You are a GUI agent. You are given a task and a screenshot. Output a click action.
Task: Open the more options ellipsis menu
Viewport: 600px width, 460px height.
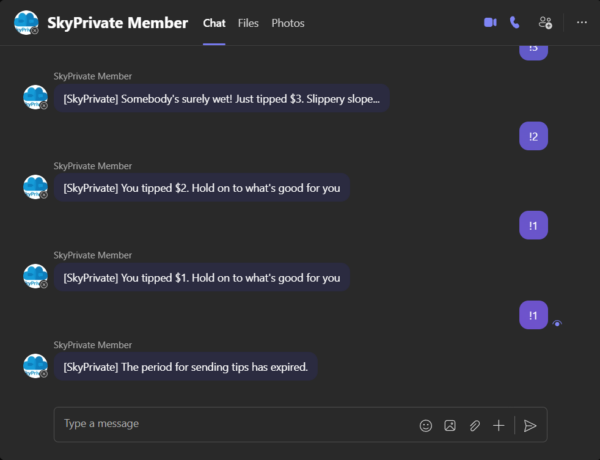(582, 22)
